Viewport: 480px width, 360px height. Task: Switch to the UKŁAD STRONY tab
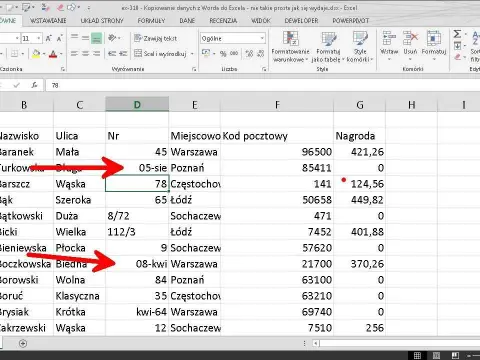pos(102,21)
